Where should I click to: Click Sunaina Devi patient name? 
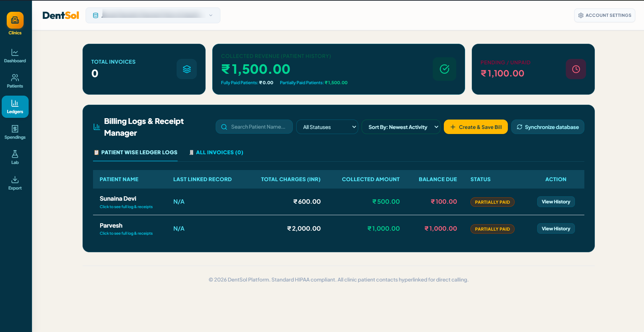(118, 199)
